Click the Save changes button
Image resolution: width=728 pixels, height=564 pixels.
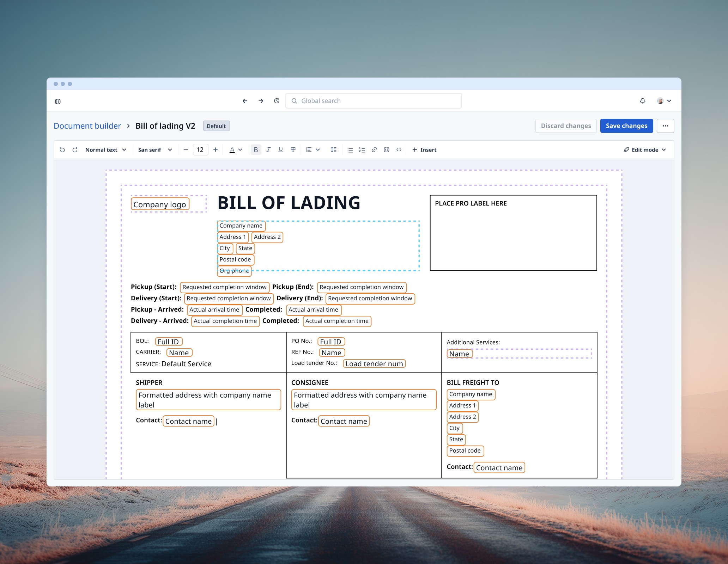626,126
